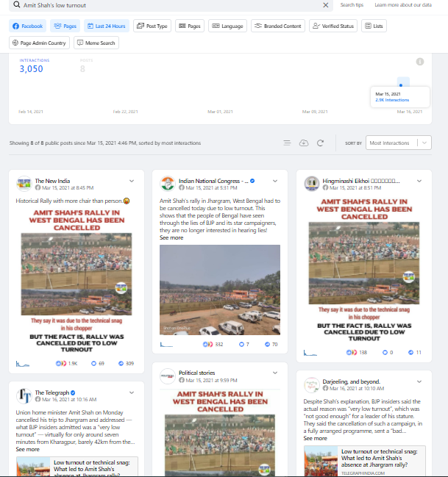
Task: Open the Search tips link
Action: coord(352,5)
